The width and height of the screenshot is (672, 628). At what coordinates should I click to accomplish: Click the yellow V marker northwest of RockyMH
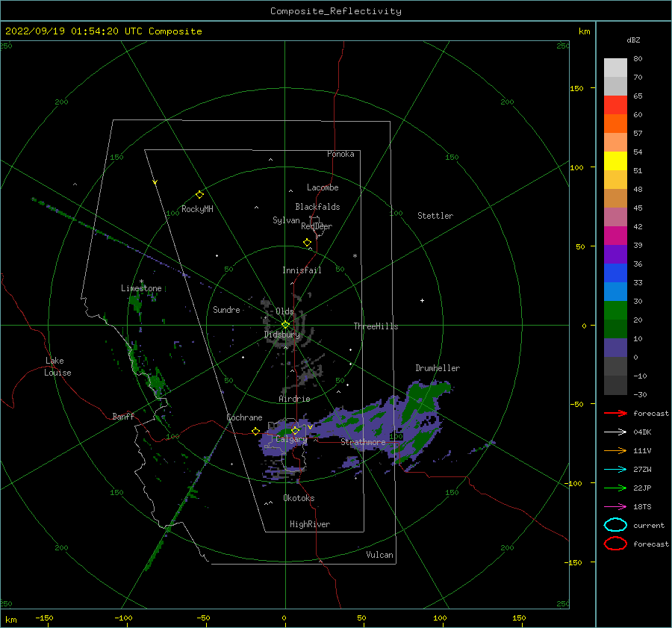[x=155, y=182]
